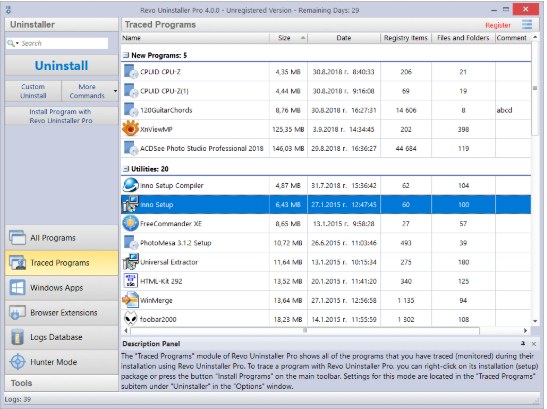Pin the Description Panel
The height and width of the screenshot is (409, 547).
pos(523,344)
